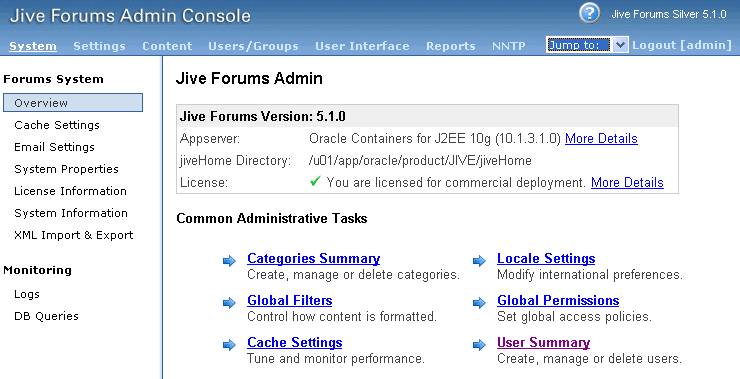
Task: Click arrow icon beside Cache Settings link
Action: (x=229, y=345)
